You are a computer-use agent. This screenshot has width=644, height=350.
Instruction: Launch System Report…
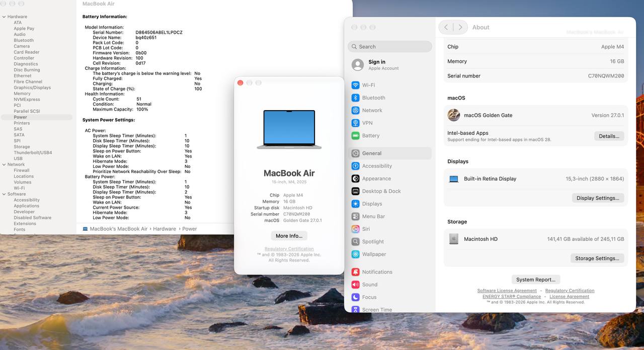[536, 280]
